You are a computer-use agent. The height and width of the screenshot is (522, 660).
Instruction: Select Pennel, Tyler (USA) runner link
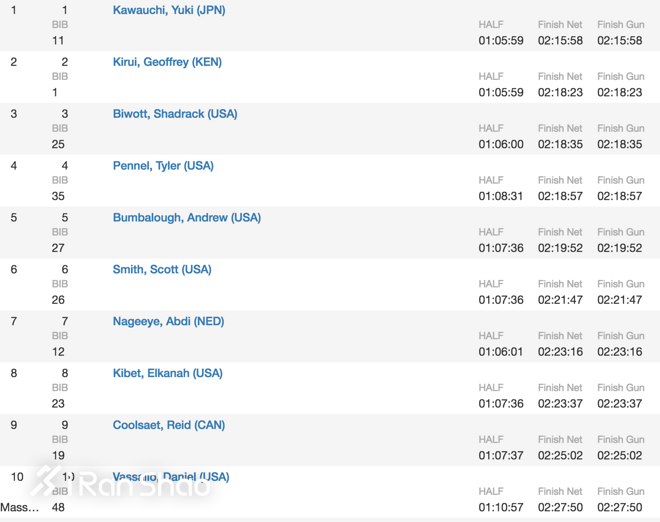click(163, 166)
